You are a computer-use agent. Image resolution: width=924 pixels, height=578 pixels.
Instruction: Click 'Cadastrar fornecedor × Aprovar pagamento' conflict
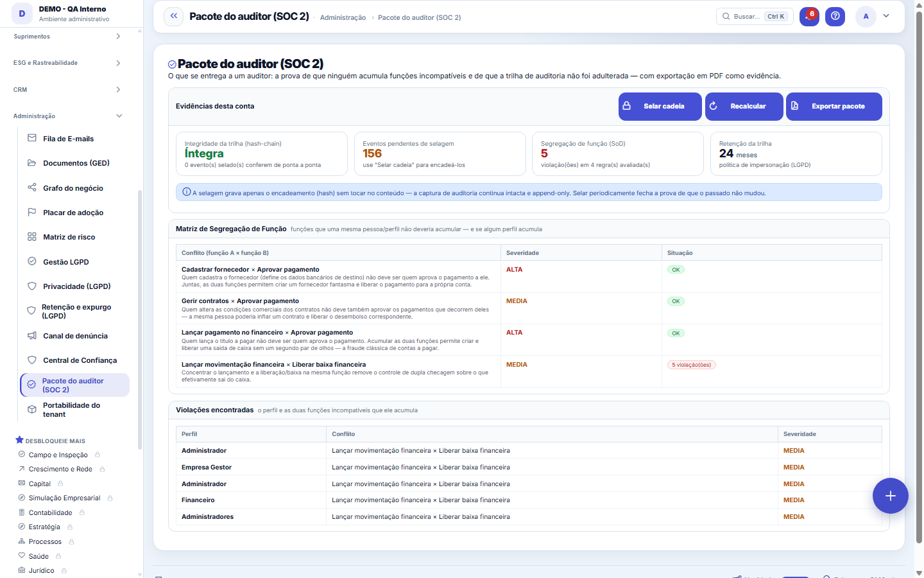(x=250, y=270)
